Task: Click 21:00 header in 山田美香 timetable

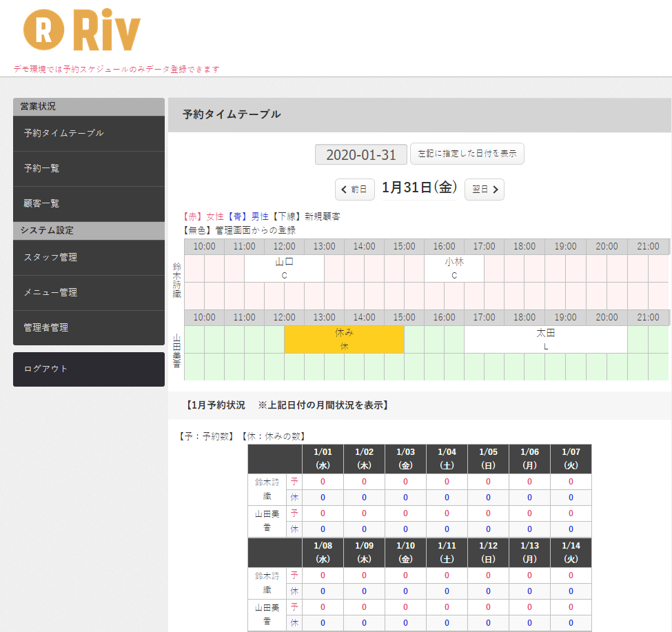Action: tap(648, 318)
